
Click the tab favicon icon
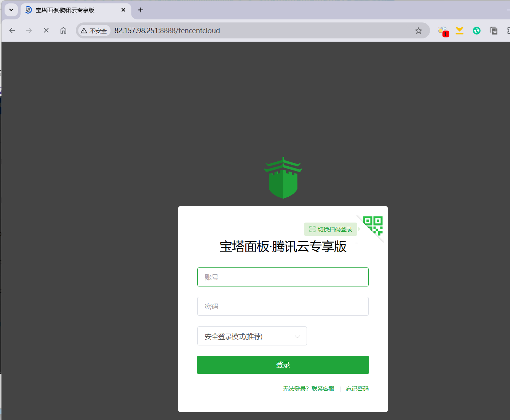click(29, 10)
